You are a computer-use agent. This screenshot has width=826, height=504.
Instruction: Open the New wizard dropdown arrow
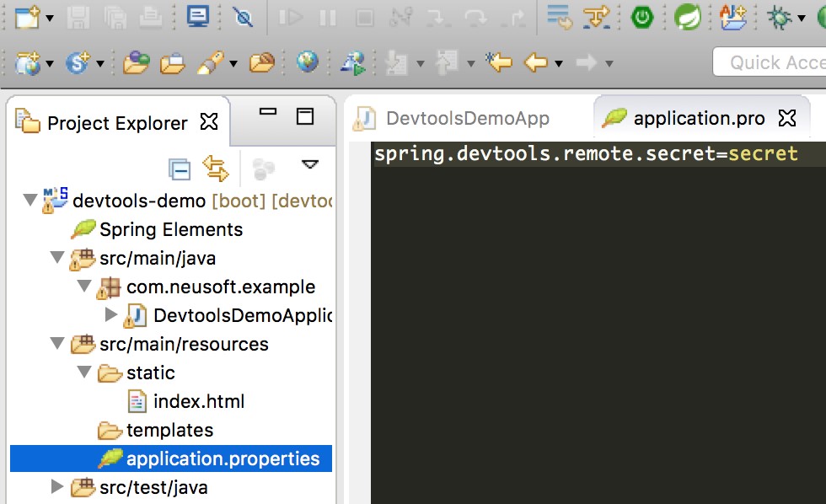[x=50, y=19]
